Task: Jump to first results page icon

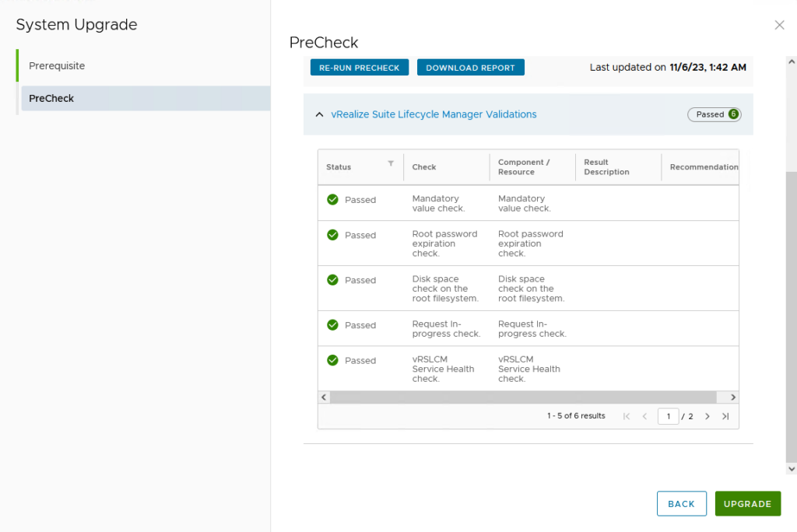Action: click(x=627, y=416)
